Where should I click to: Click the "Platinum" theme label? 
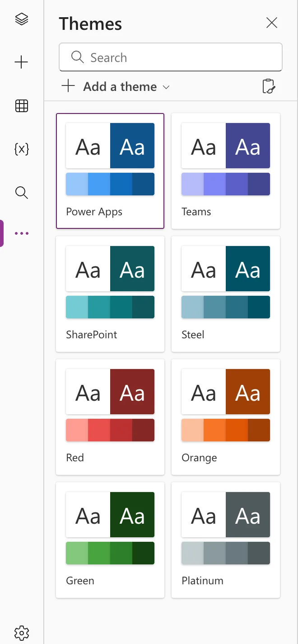coord(202,581)
